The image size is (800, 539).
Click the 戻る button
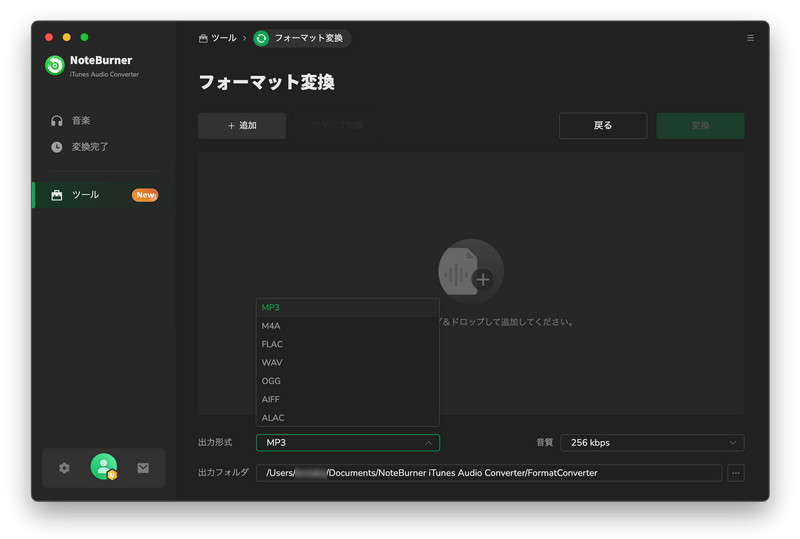(603, 126)
